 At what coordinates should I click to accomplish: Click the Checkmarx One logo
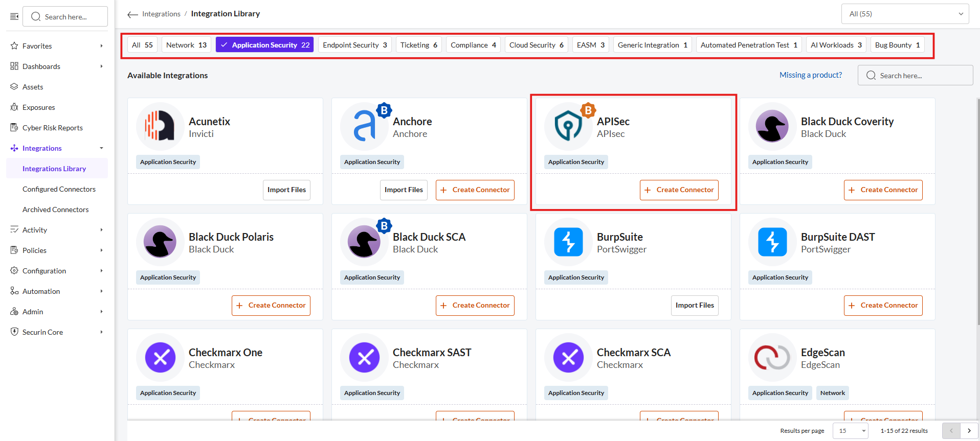[160, 357]
